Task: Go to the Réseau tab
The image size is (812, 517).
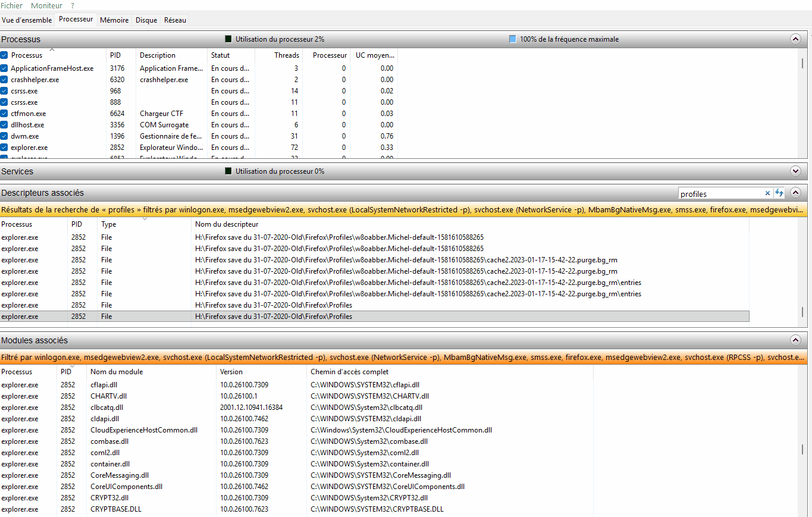Action: (x=175, y=20)
